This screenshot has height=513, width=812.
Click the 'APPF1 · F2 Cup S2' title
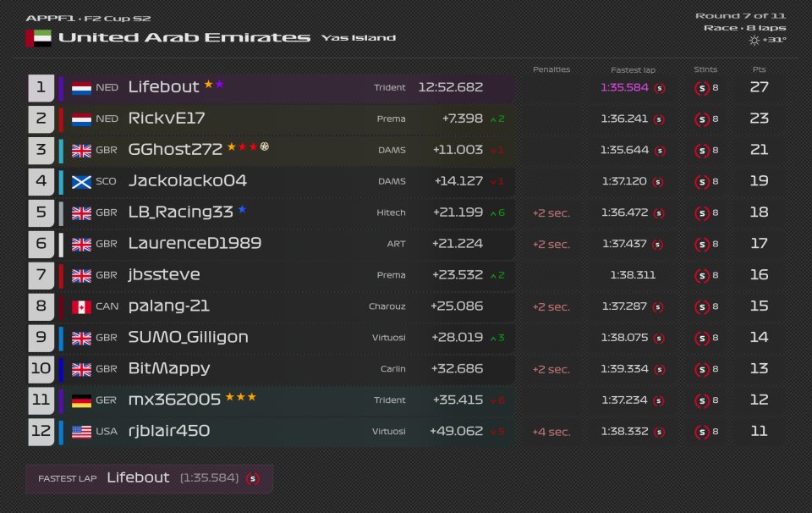click(x=88, y=19)
